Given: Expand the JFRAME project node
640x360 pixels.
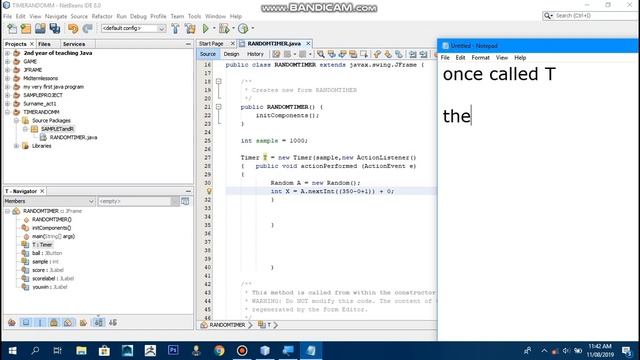Looking at the screenshot, I should coord(7,70).
